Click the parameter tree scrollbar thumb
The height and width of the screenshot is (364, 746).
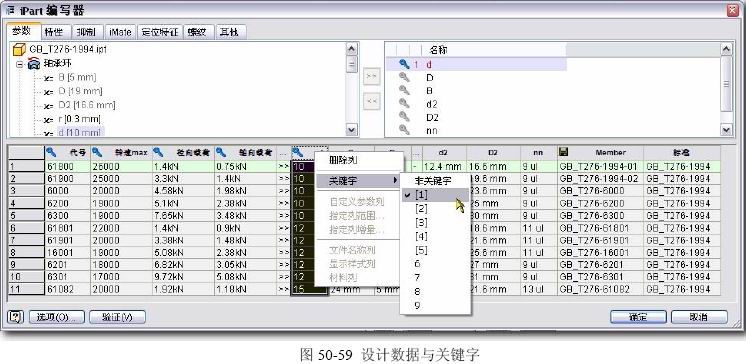(352, 64)
